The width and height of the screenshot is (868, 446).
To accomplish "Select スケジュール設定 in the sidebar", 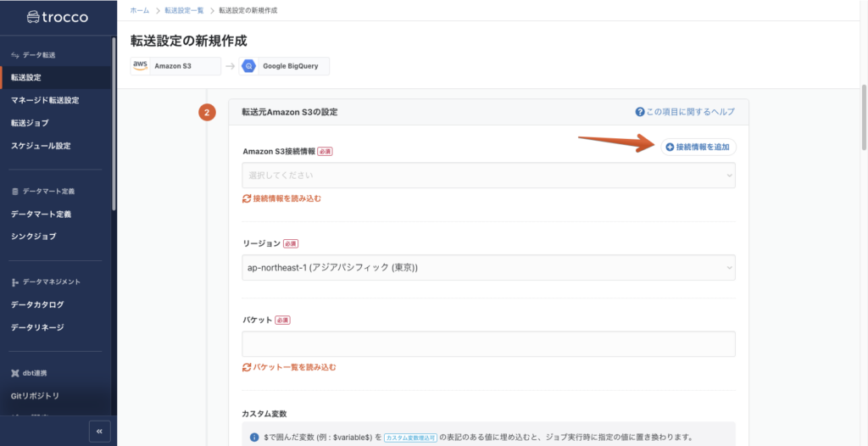I will pos(41,146).
